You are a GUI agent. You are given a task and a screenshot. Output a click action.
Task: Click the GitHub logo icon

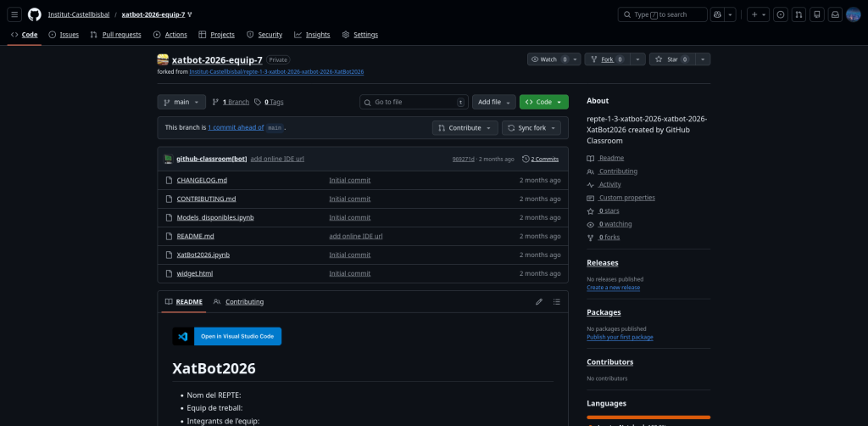[34, 14]
